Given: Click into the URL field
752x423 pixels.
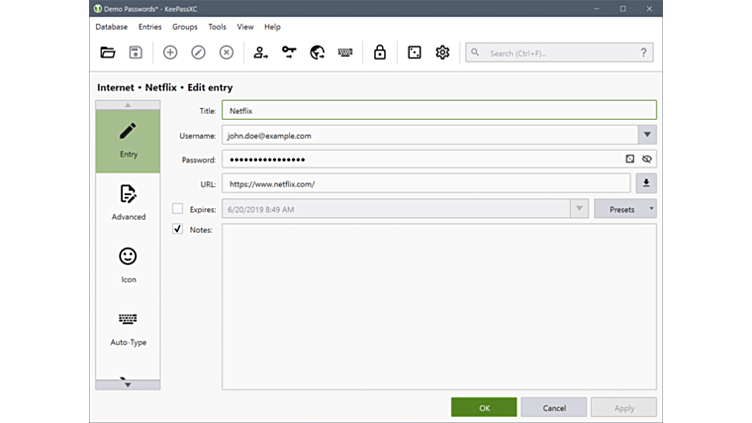Looking at the screenshot, I should coord(425,184).
